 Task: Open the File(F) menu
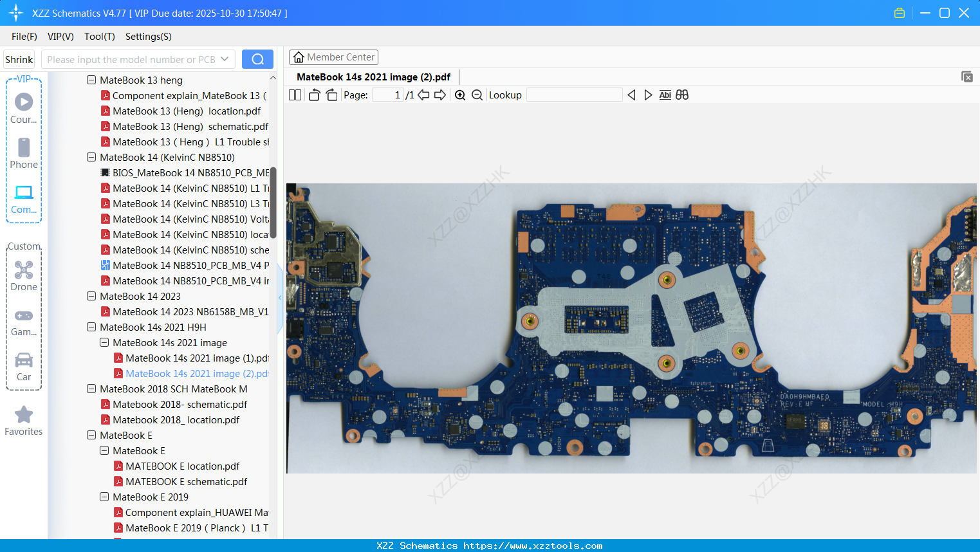(24, 37)
